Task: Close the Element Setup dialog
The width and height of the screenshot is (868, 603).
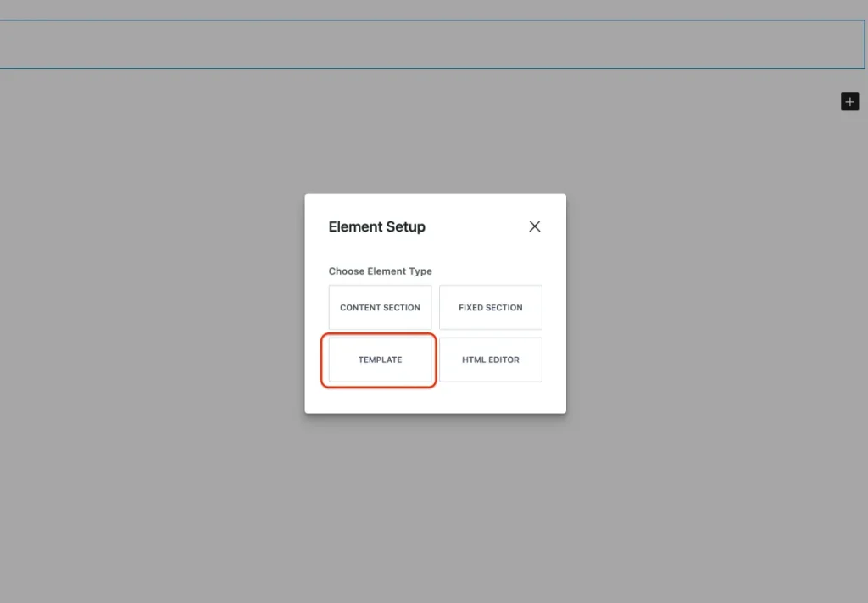Action: tap(534, 226)
